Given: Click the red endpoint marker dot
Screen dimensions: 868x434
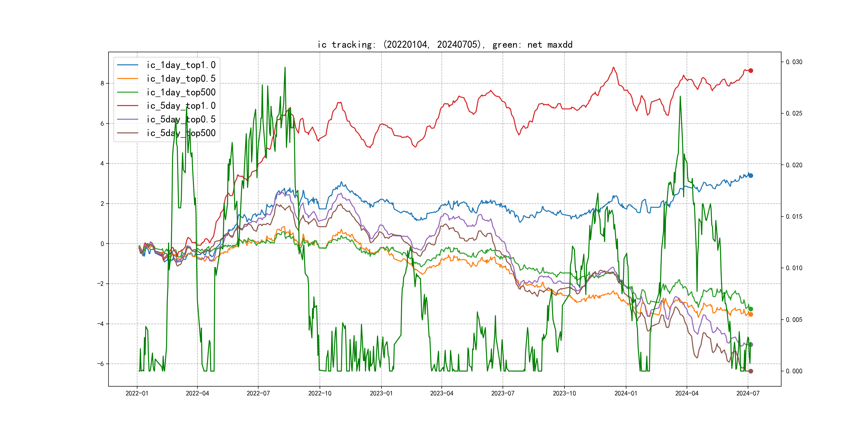Looking at the screenshot, I should click(x=751, y=70).
